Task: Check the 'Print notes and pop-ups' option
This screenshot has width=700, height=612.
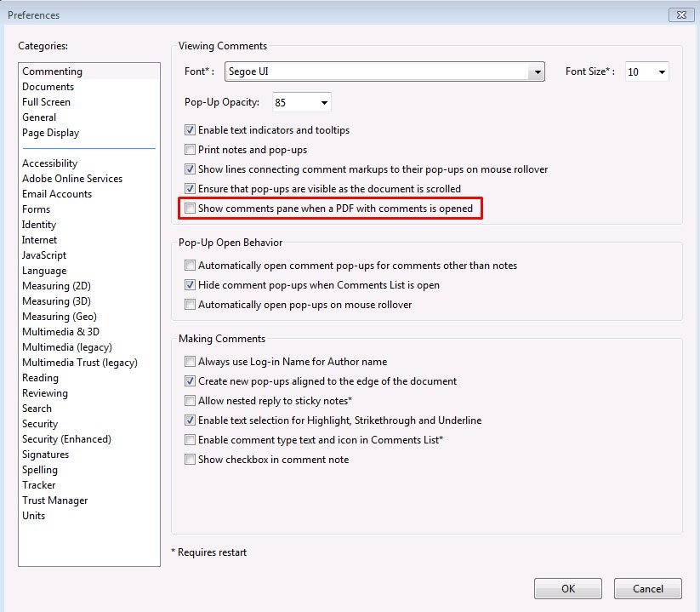Action: [x=191, y=150]
